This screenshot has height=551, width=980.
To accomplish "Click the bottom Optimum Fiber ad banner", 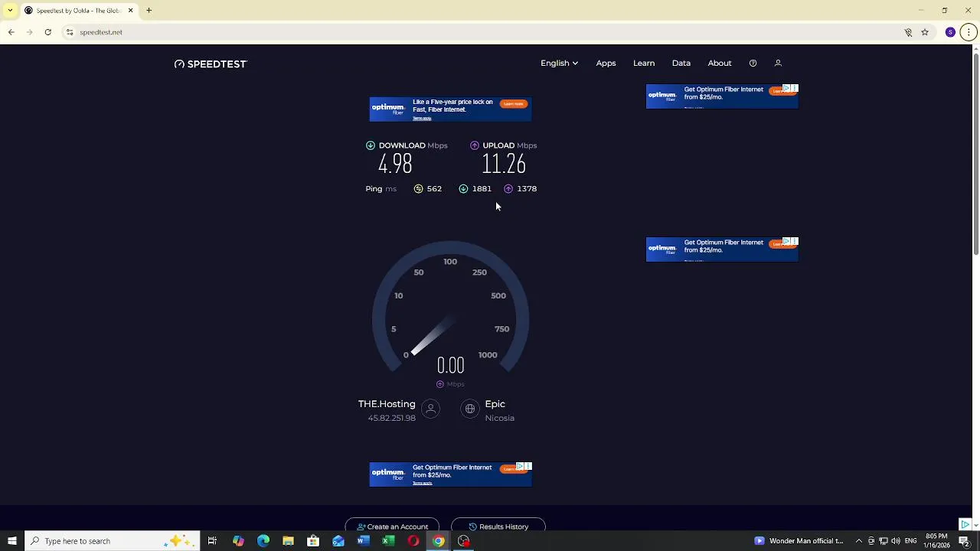I will (x=450, y=474).
